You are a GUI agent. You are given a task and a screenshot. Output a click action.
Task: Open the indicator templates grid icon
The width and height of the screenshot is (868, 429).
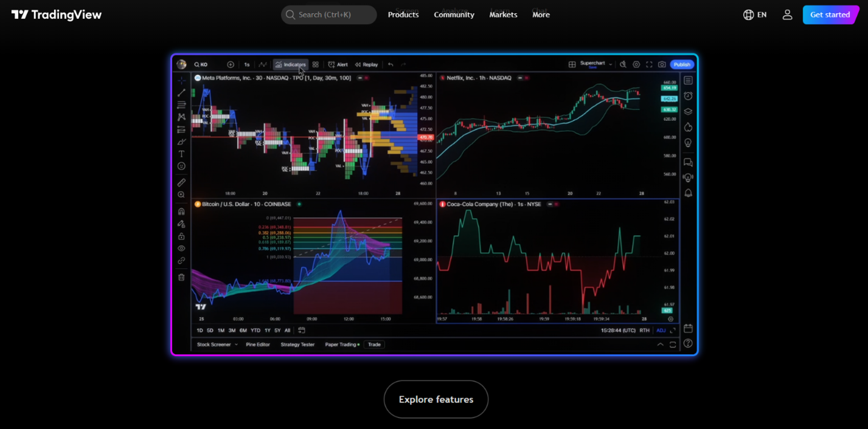(315, 64)
